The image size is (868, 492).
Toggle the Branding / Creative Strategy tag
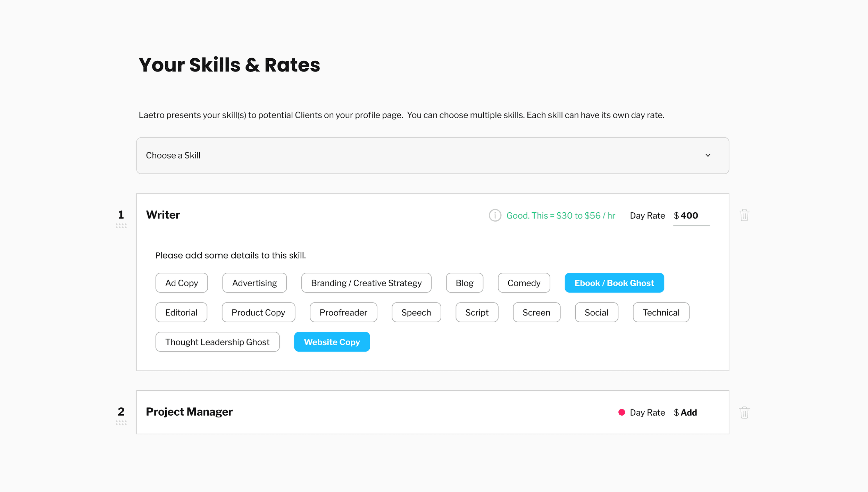click(x=366, y=283)
